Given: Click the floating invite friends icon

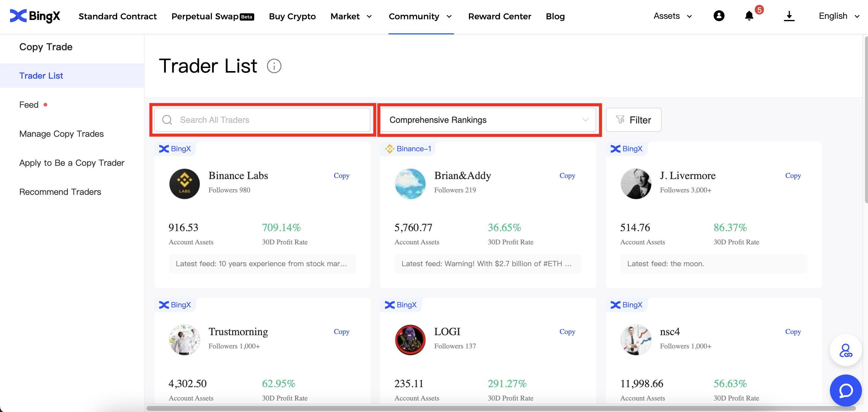Looking at the screenshot, I should pos(845,350).
